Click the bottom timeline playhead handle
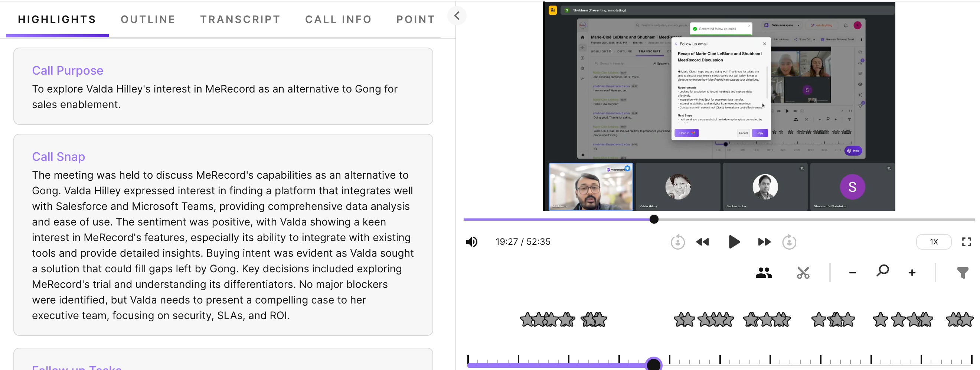The image size is (980, 370). pos(654,364)
